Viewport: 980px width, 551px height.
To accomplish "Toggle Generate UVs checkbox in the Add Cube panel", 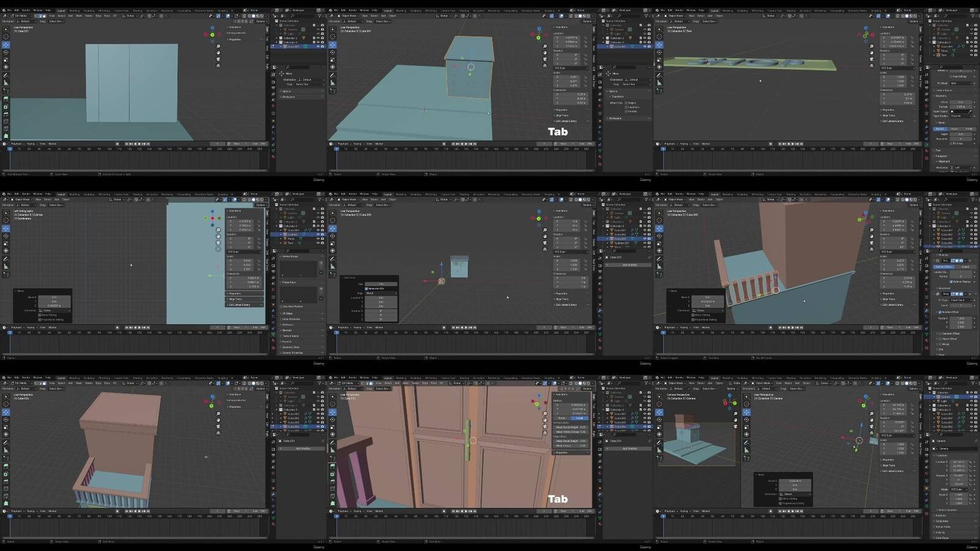I will tap(367, 289).
